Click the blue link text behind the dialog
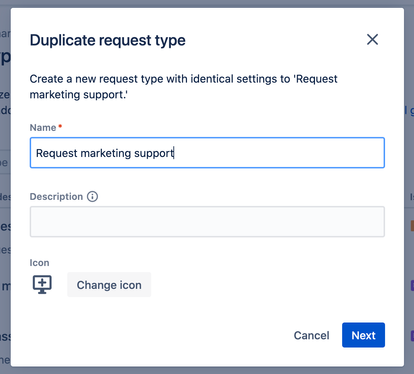The width and height of the screenshot is (414, 374). (410, 110)
